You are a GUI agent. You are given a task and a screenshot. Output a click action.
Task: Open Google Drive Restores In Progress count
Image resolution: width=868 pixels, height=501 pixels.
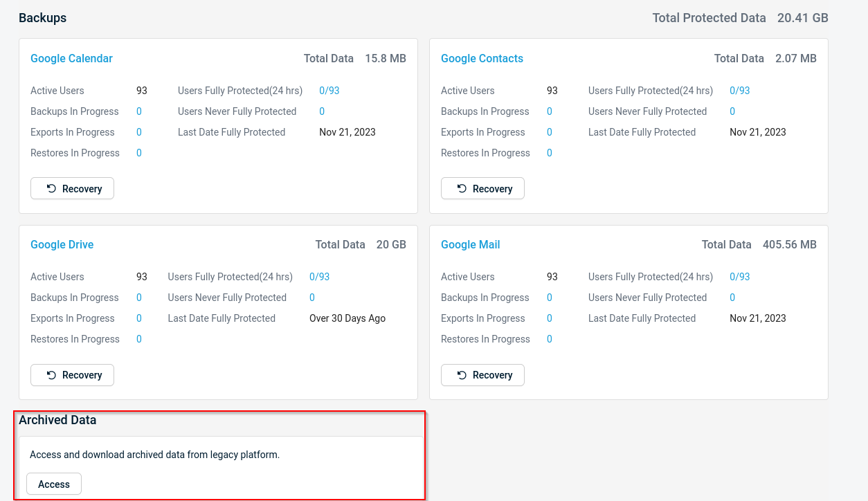pos(139,339)
